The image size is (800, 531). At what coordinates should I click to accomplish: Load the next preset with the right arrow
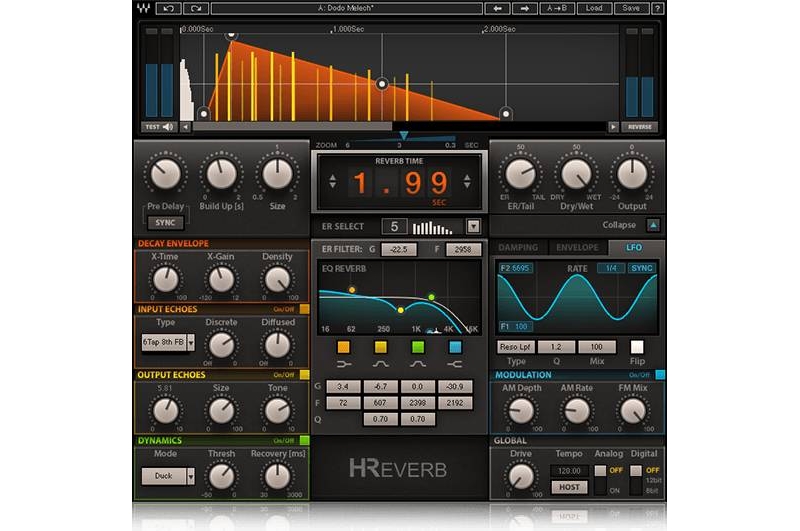click(524, 8)
